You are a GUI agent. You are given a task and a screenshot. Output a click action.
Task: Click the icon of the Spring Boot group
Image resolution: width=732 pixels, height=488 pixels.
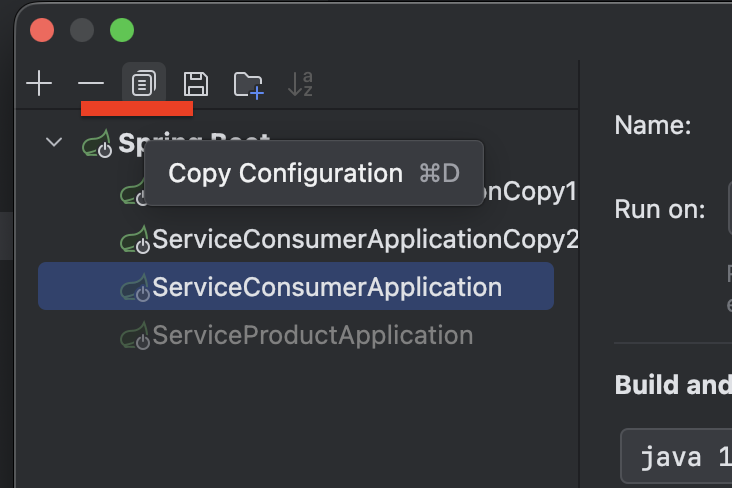click(97, 143)
